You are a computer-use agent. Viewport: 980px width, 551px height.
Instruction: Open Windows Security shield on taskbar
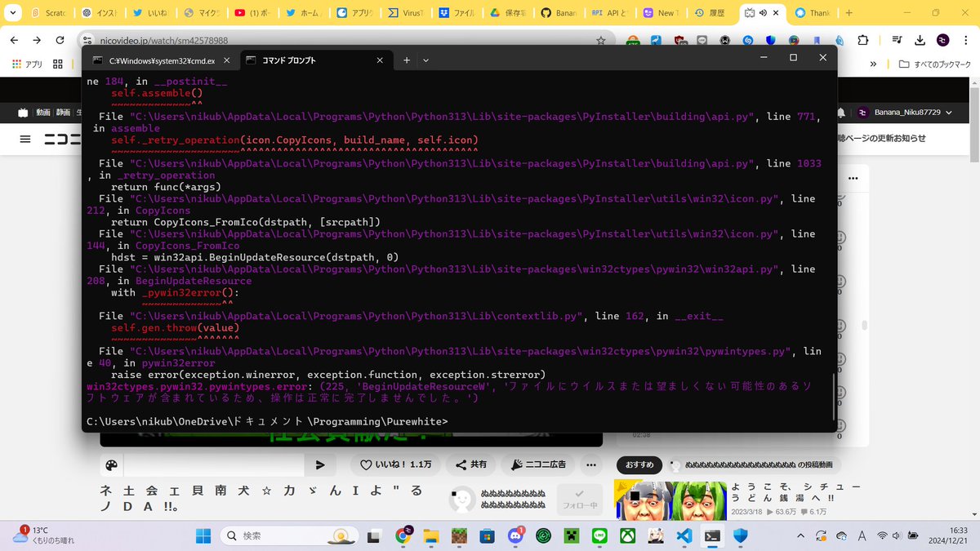[741, 535]
